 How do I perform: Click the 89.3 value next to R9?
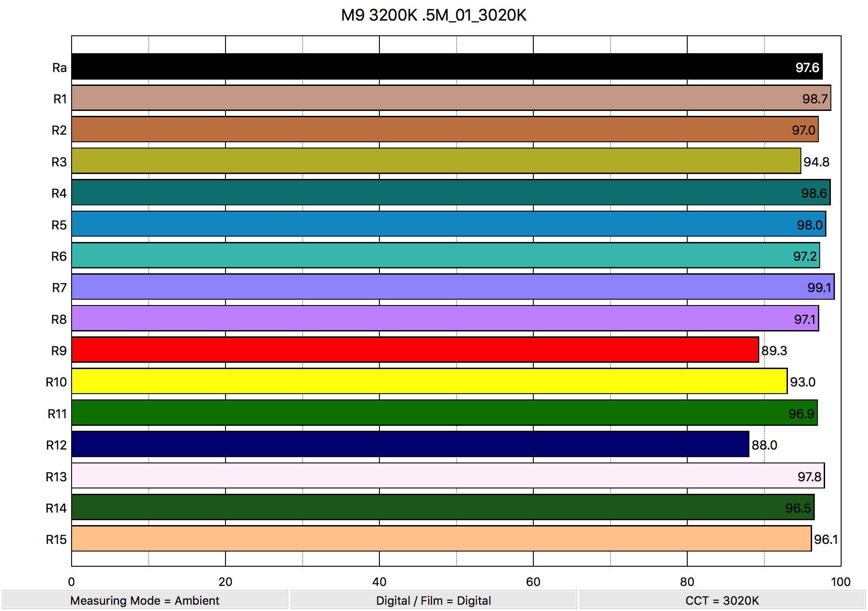tap(774, 351)
